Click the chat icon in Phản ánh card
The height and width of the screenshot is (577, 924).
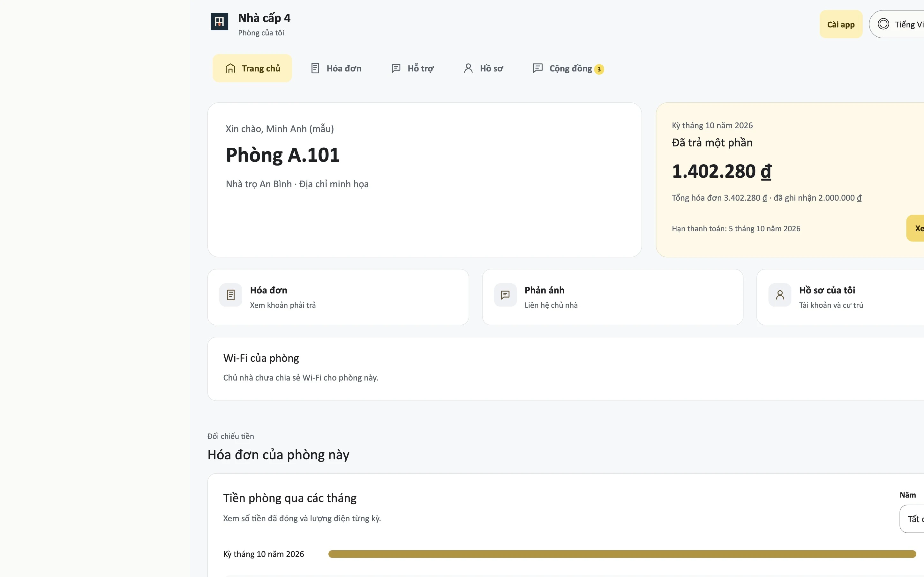click(x=505, y=295)
